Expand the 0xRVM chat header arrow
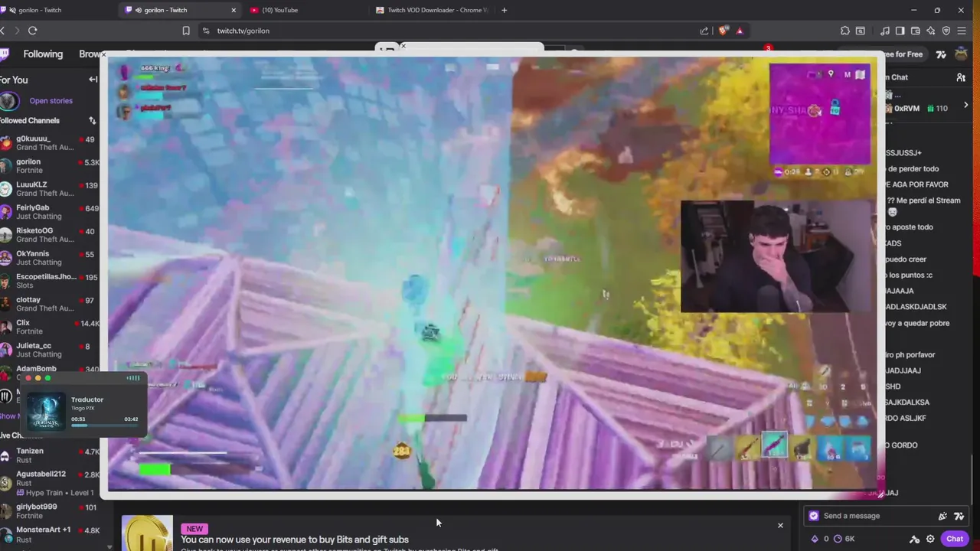Image resolution: width=980 pixels, height=551 pixels. click(x=965, y=106)
